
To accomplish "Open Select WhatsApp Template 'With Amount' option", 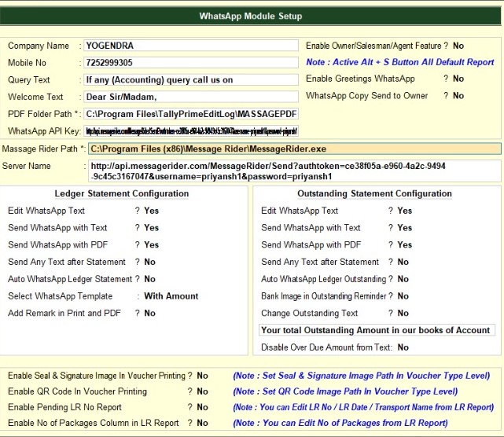I will coord(171,296).
